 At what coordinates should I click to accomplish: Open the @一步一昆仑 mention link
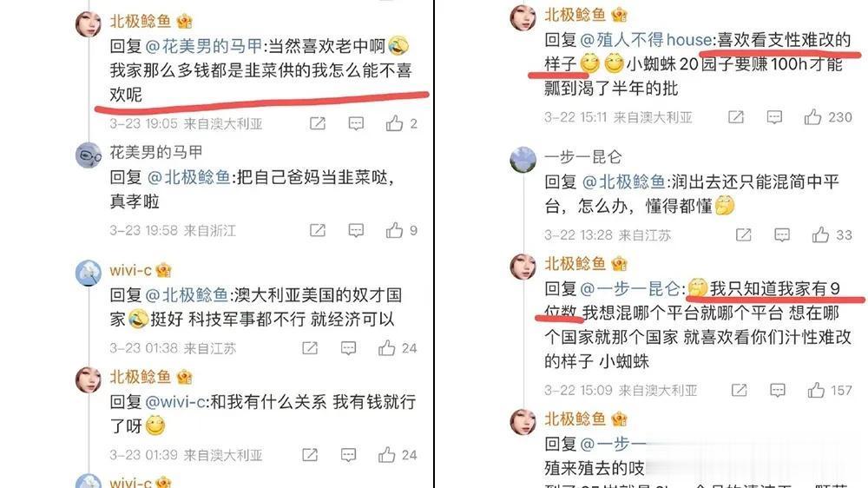[x=630, y=288]
